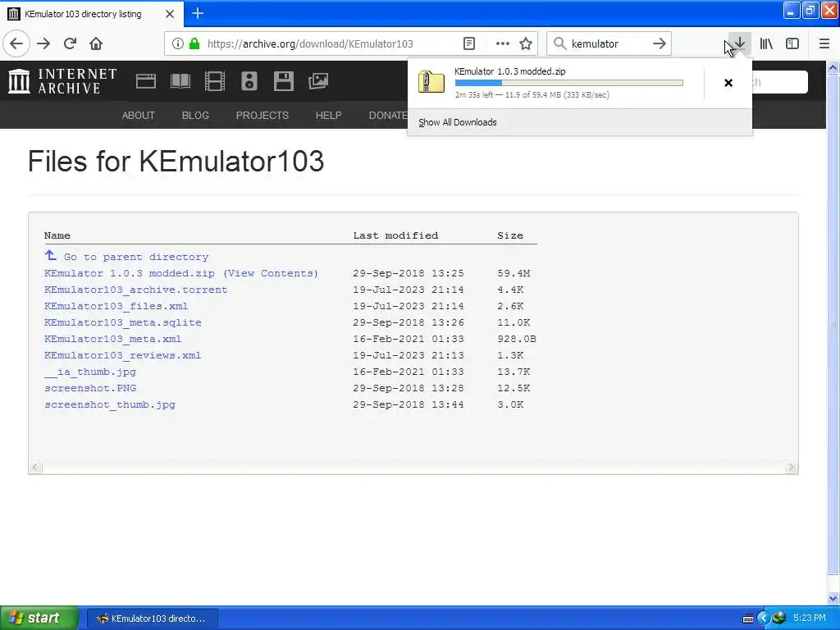Browse the Texts book icon
This screenshot has width=840, height=630.
180,81
